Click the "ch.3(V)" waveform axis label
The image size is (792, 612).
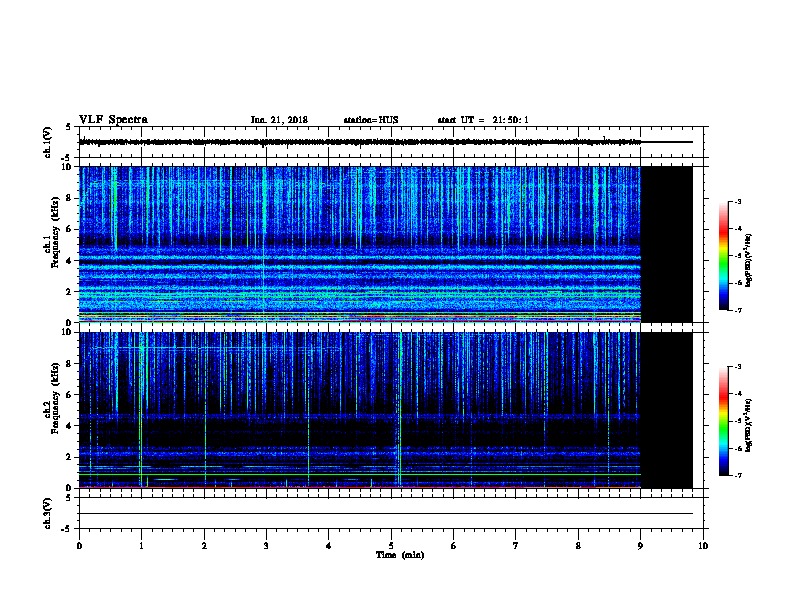point(48,513)
